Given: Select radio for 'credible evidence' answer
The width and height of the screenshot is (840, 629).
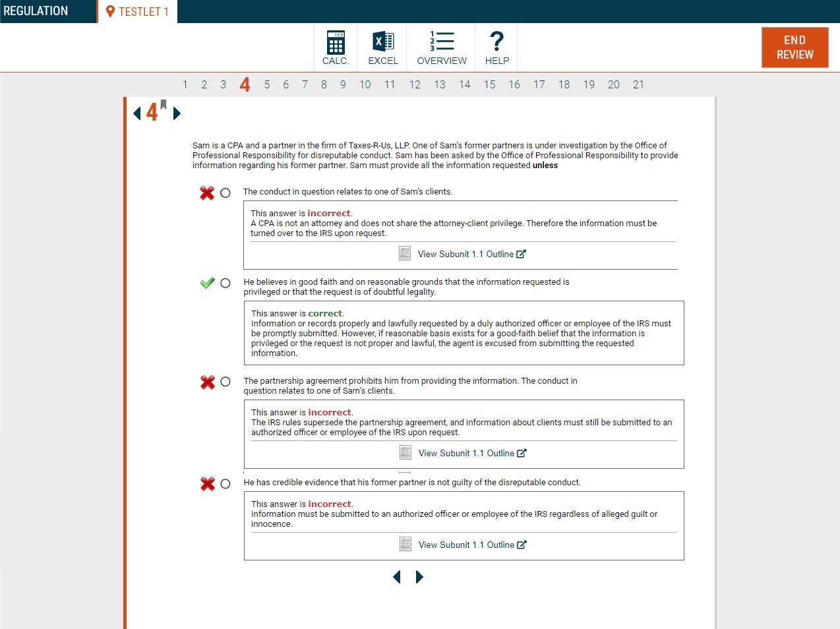Looking at the screenshot, I should point(225,484).
